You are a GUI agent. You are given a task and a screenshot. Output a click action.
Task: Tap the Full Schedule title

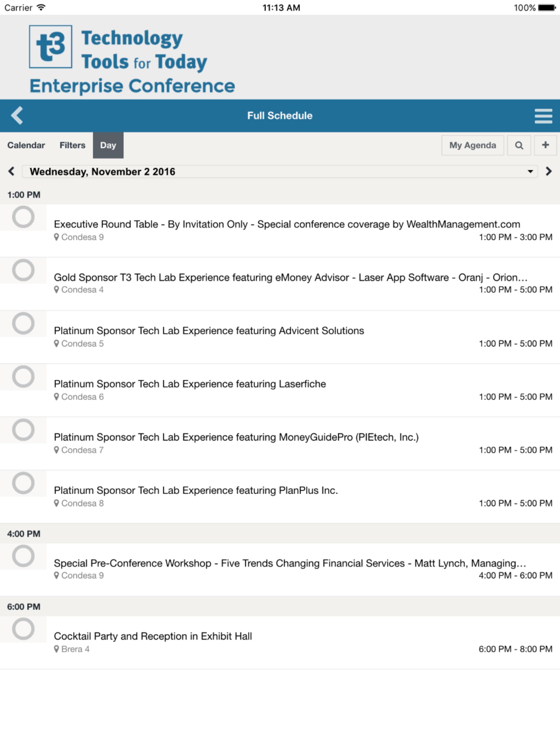[280, 115]
